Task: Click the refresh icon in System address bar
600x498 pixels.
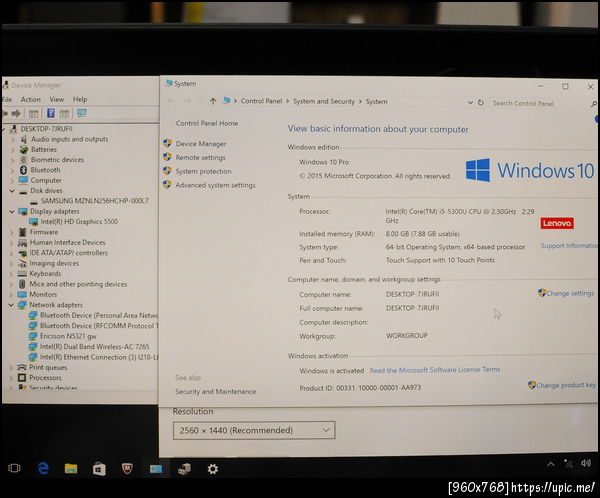Action: click(481, 103)
